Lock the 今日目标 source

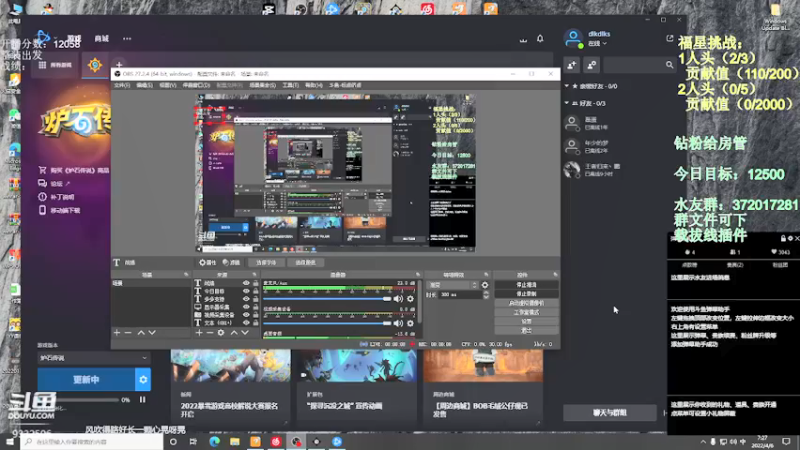256,291
